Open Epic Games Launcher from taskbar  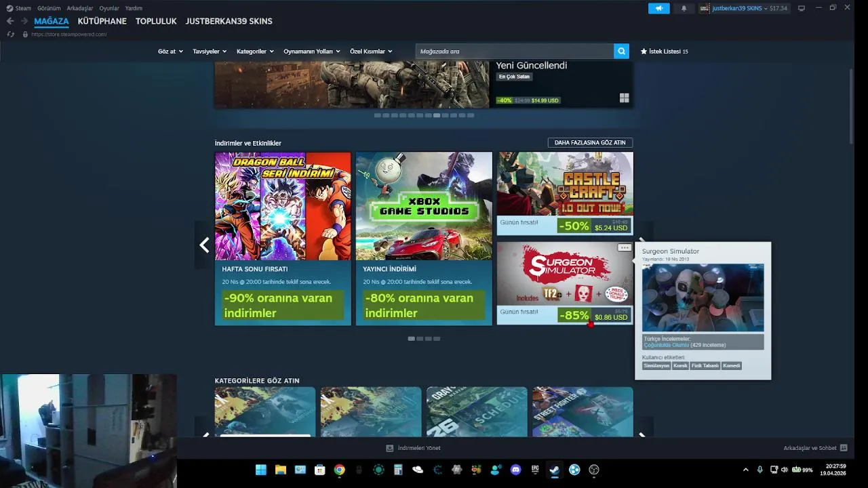tap(535, 470)
